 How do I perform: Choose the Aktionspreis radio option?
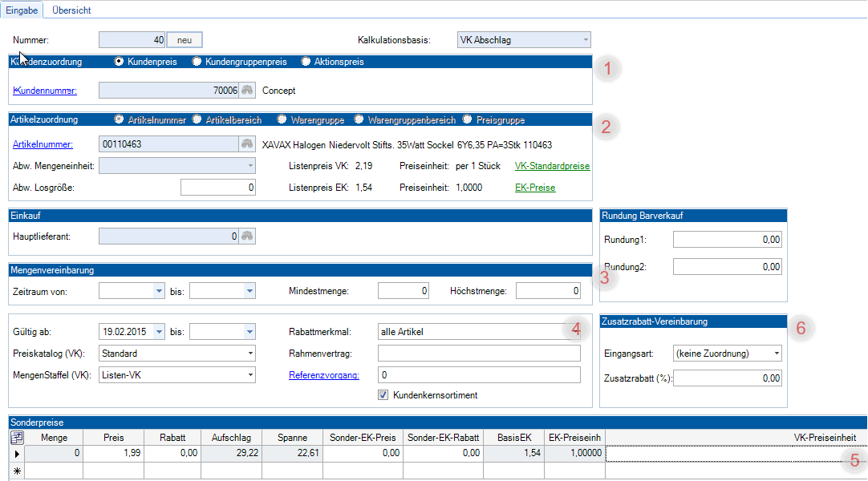click(306, 62)
